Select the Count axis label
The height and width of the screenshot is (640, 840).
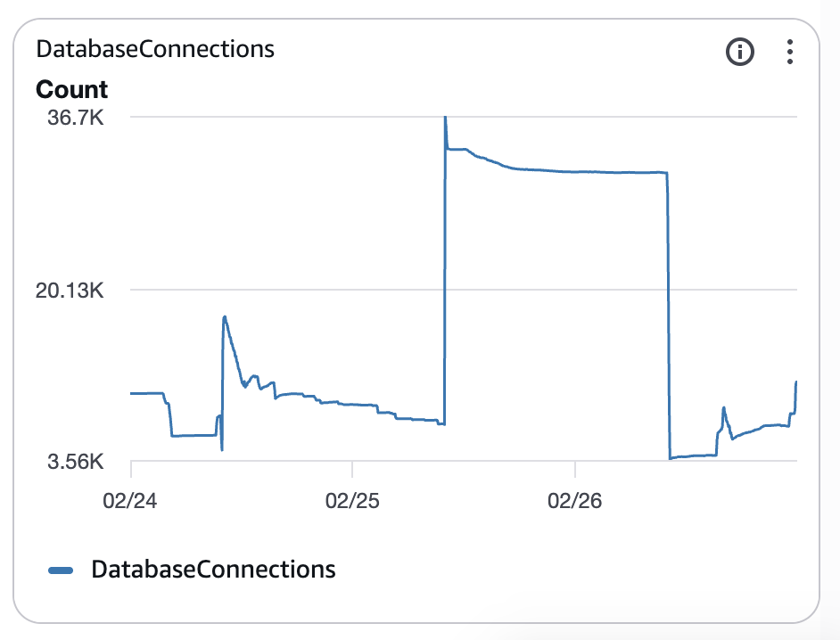[71, 89]
